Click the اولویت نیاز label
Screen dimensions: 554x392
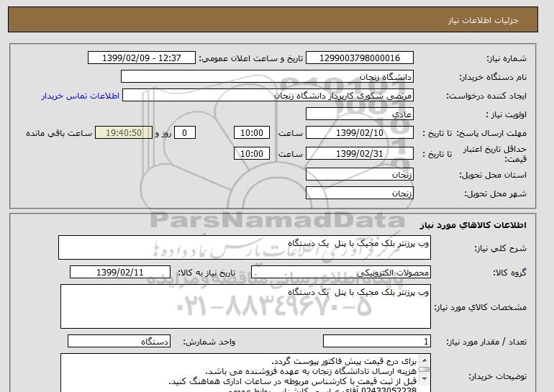tap(507, 114)
